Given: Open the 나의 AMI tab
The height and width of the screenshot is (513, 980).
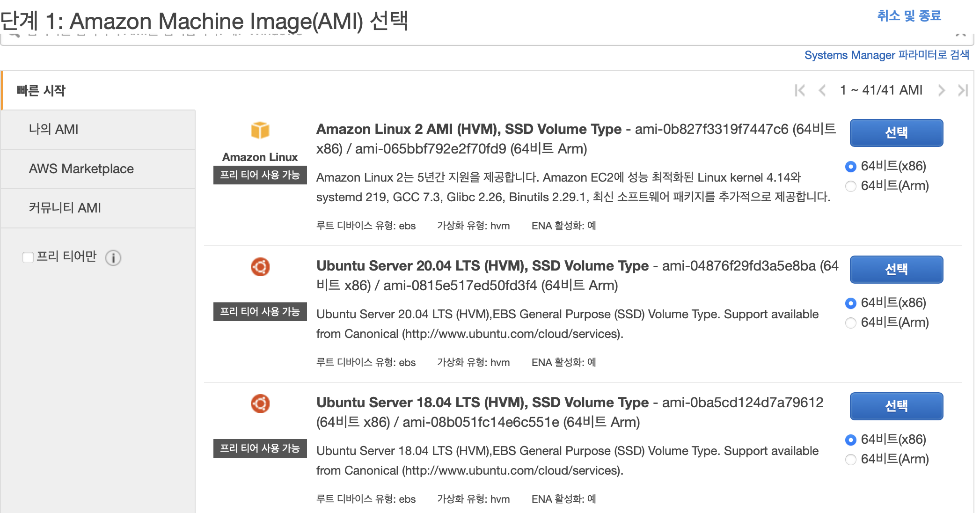Looking at the screenshot, I should point(98,129).
